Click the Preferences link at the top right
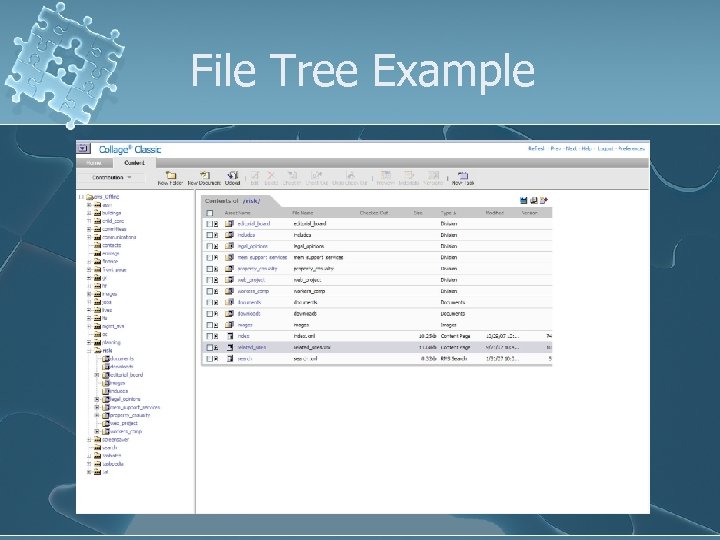 (x=632, y=149)
